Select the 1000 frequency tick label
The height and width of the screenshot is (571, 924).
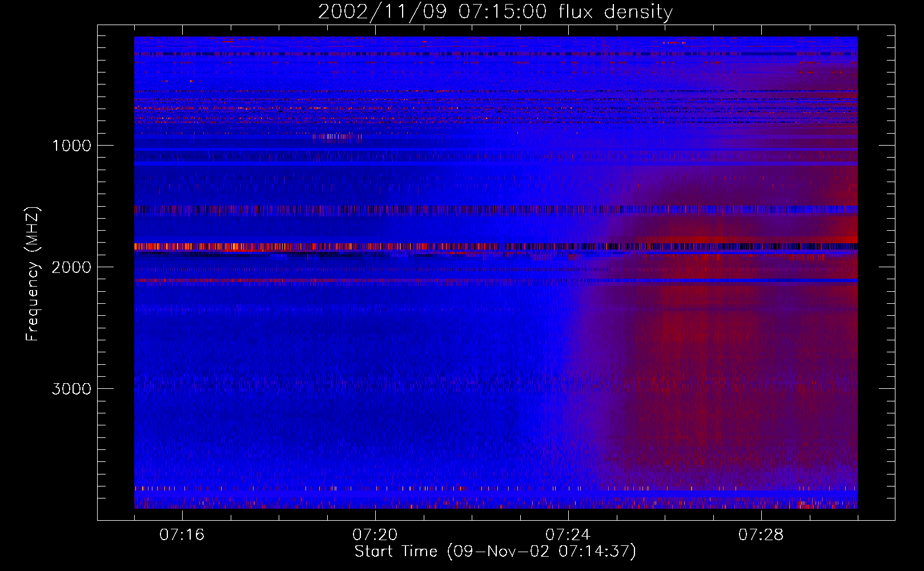[72, 146]
